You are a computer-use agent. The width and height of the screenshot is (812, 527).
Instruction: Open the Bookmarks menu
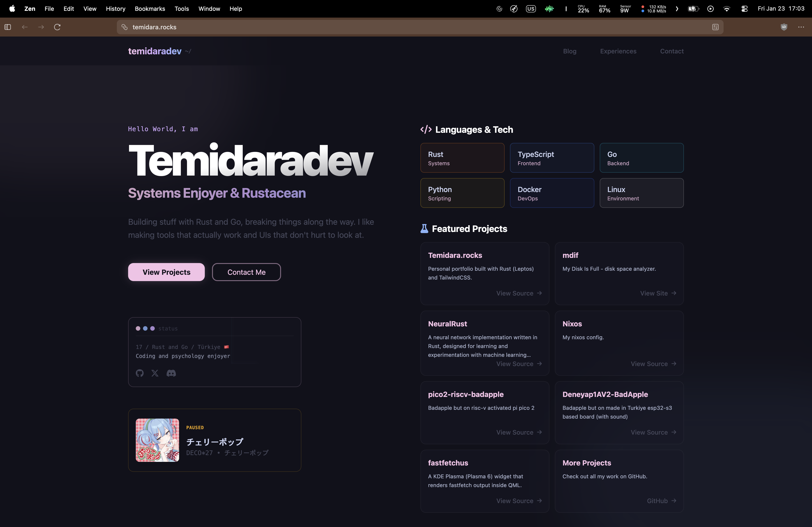150,9
